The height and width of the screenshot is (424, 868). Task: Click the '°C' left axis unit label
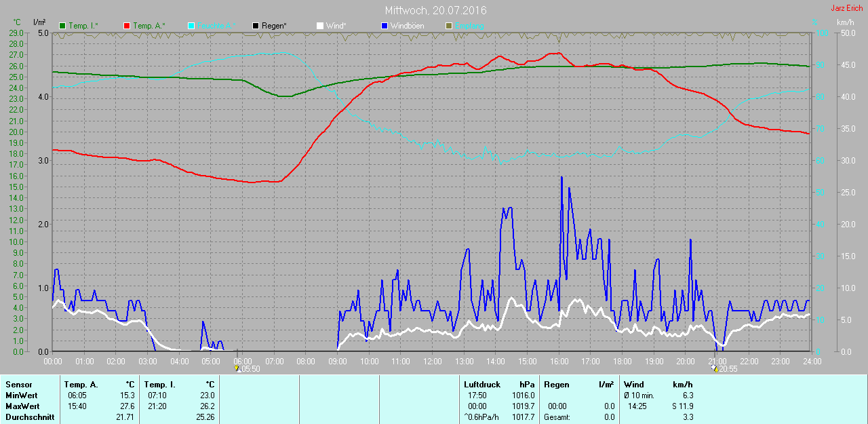(x=17, y=22)
